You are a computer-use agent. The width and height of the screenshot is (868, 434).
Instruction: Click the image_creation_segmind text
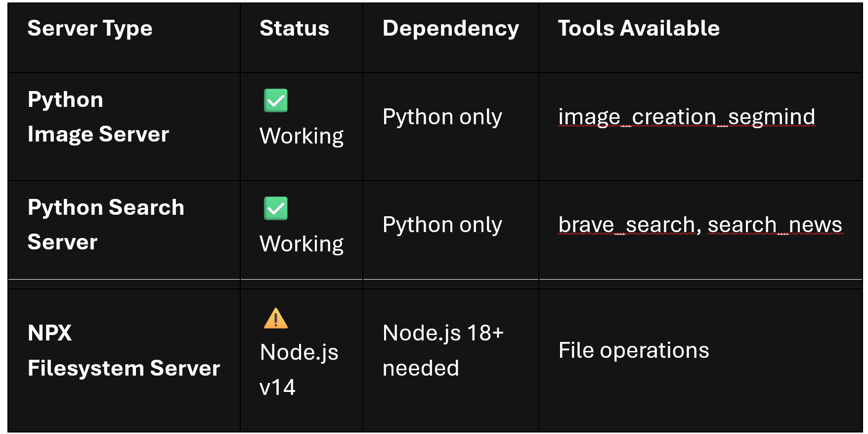(687, 117)
